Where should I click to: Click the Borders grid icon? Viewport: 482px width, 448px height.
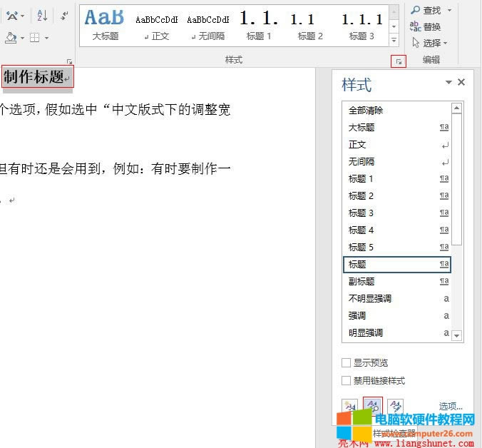click(36, 37)
